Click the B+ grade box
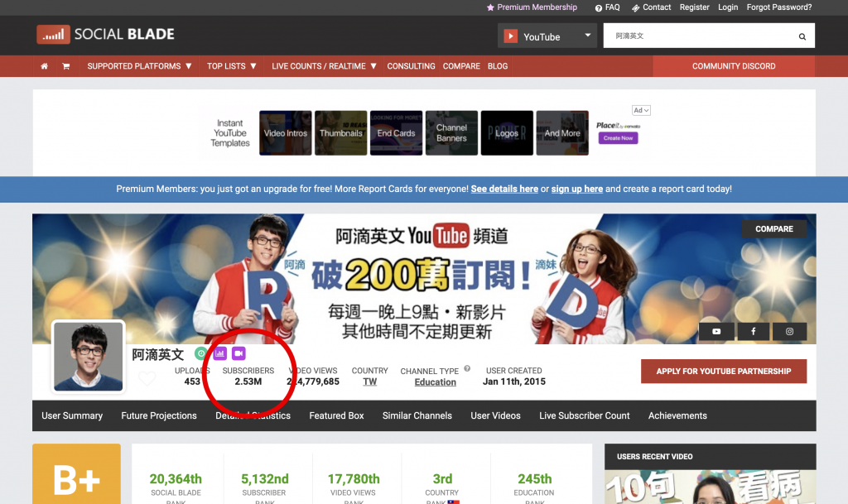 click(x=76, y=473)
